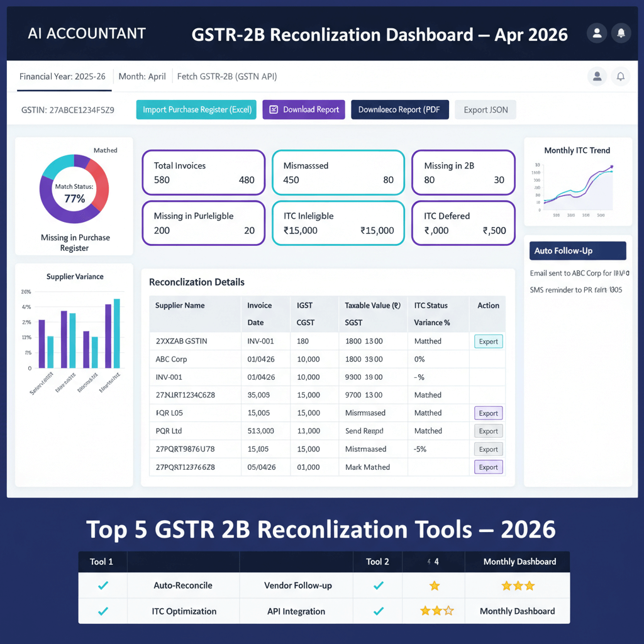Click the Export button in the PQR Ltd row
644x644 pixels.
click(x=488, y=431)
